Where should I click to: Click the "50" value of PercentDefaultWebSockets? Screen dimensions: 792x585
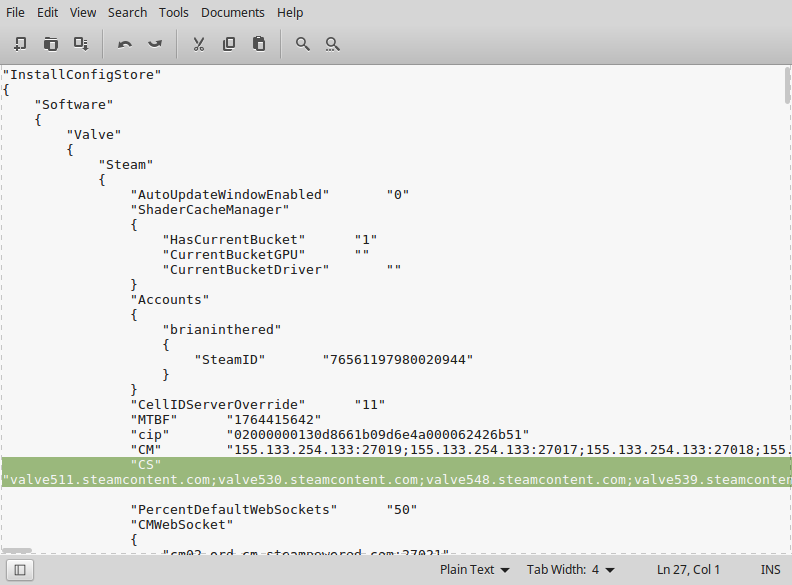tap(402, 510)
